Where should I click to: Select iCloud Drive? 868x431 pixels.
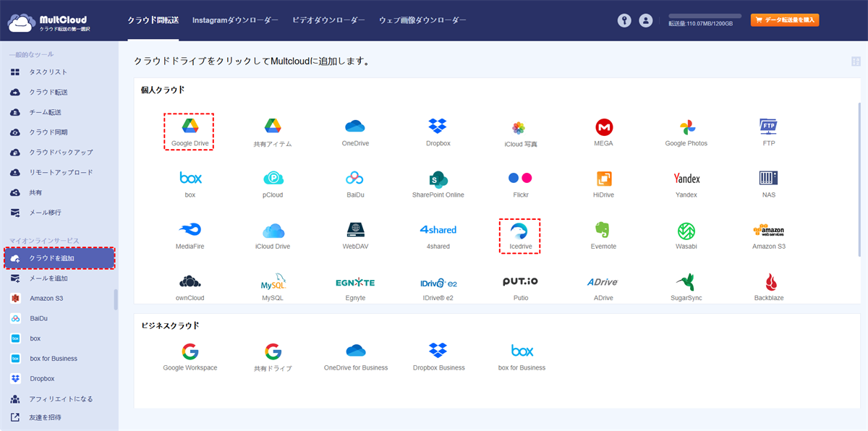(x=273, y=236)
